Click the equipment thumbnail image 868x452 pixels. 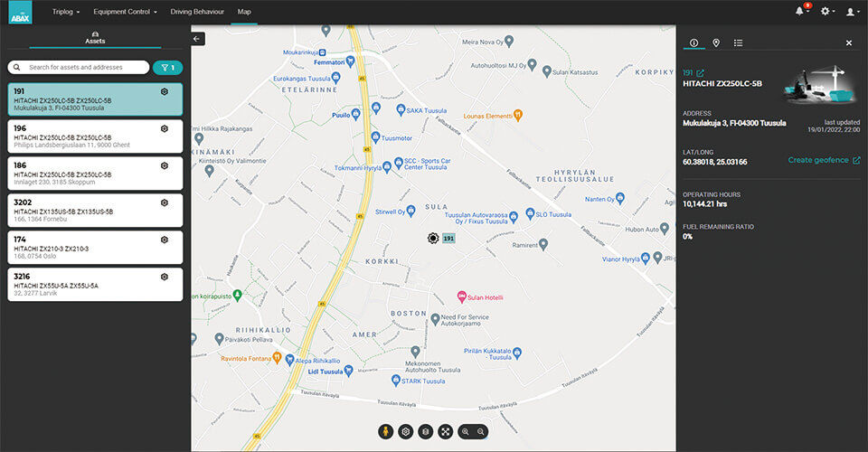pyautogui.click(x=820, y=84)
